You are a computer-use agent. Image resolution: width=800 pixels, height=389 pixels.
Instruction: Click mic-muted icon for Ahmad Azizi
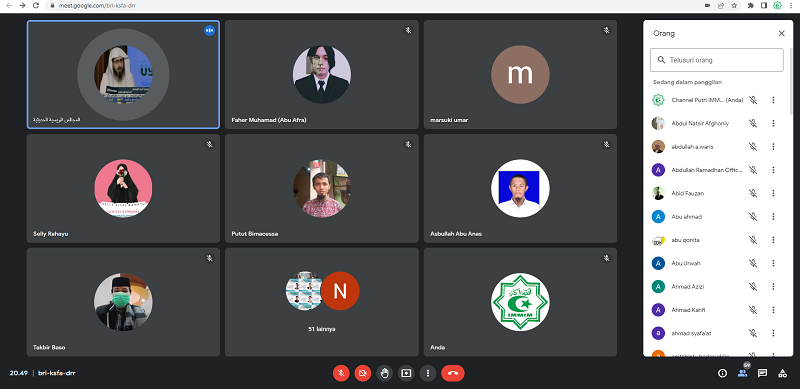coord(753,286)
